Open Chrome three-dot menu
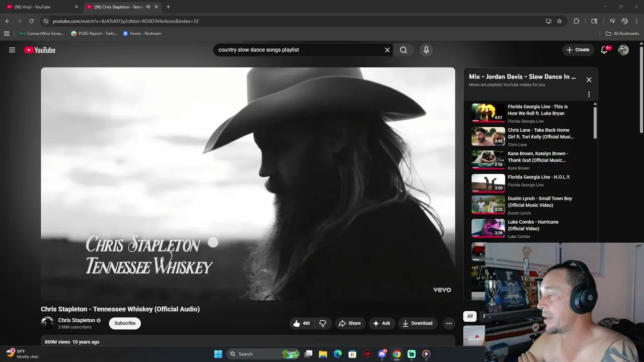 point(636,21)
